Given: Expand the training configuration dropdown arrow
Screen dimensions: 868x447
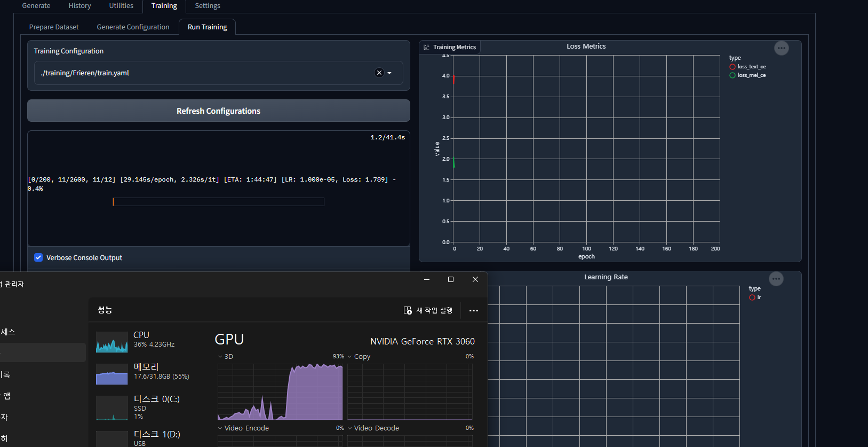Looking at the screenshot, I should pyautogui.click(x=389, y=73).
